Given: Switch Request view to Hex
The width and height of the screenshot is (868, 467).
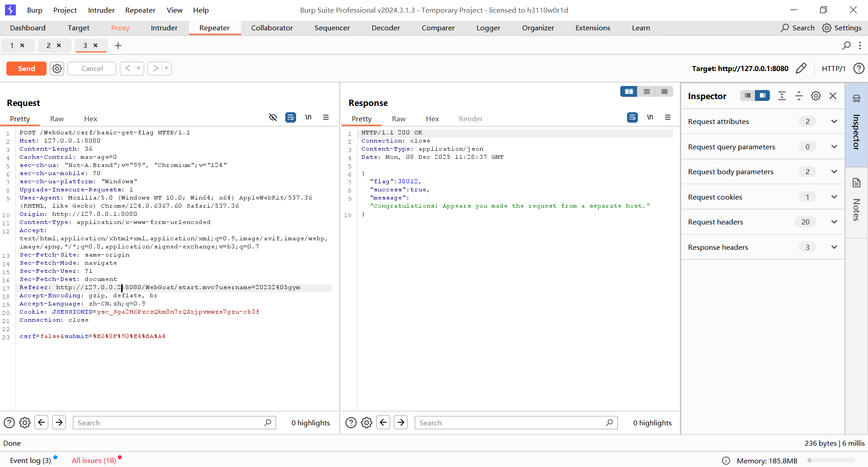Looking at the screenshot, I should click(90, 119).
